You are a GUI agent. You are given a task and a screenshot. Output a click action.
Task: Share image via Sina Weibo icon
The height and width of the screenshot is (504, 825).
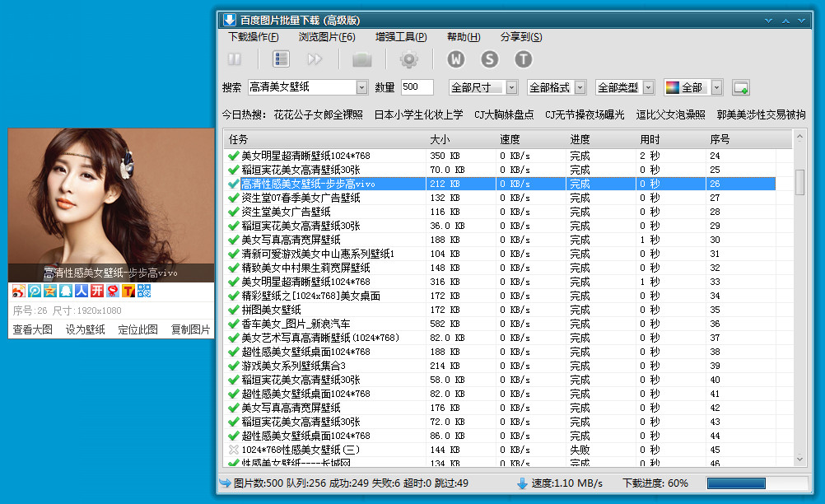click(x=18, y=291)
